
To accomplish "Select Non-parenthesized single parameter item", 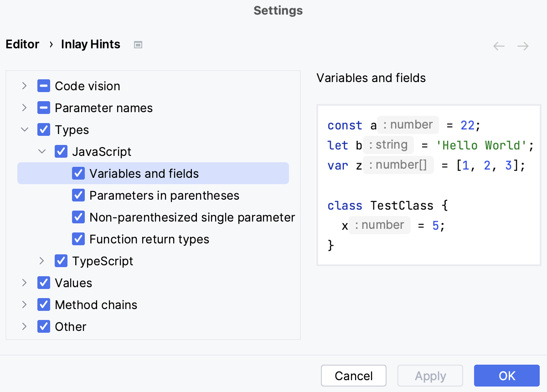I will point(192,217).
